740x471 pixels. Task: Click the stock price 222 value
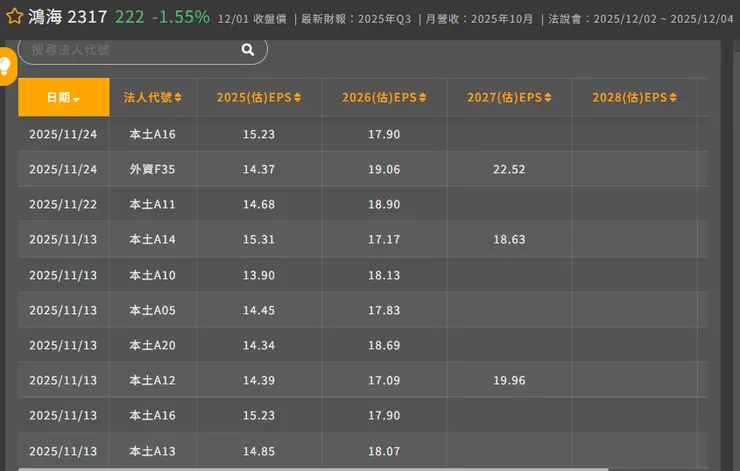(130, 17)
